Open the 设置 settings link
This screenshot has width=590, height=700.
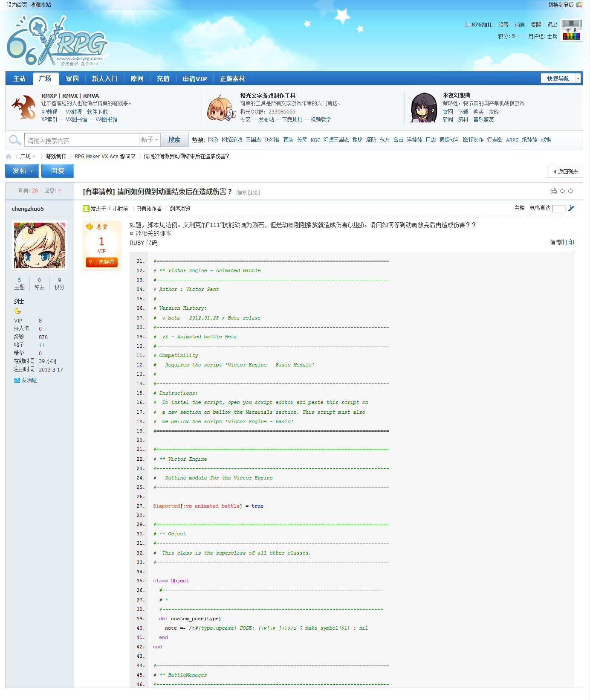coord(503,25)
